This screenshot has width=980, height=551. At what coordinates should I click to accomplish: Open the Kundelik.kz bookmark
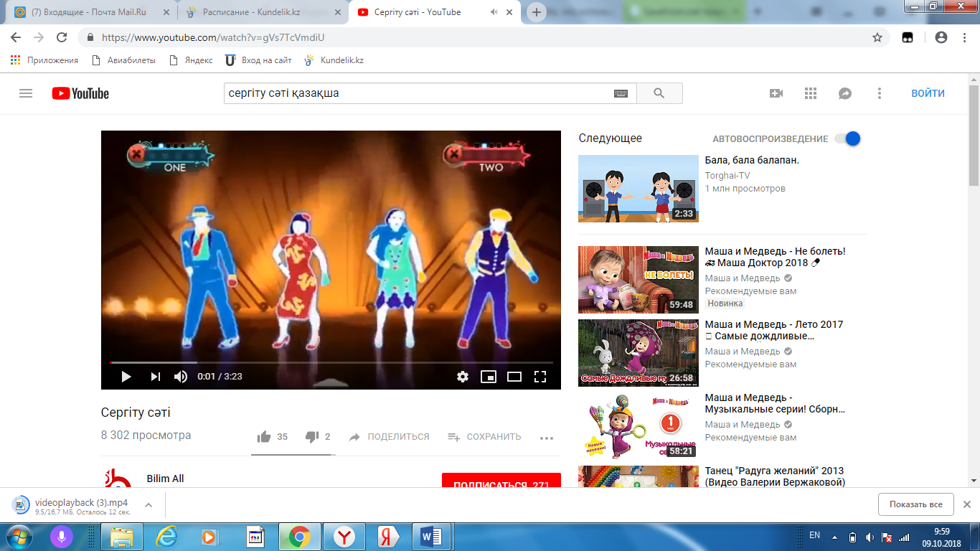(334, 60)
